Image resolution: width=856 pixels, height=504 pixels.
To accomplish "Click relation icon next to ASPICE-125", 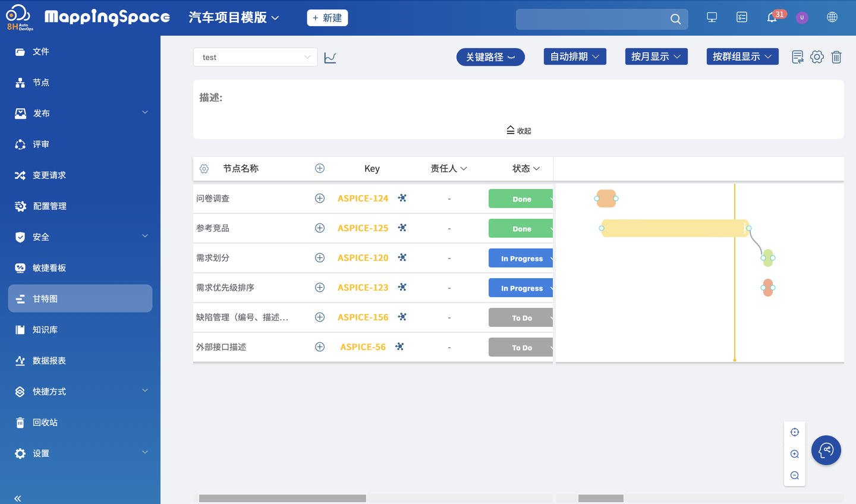I will 402,228.
